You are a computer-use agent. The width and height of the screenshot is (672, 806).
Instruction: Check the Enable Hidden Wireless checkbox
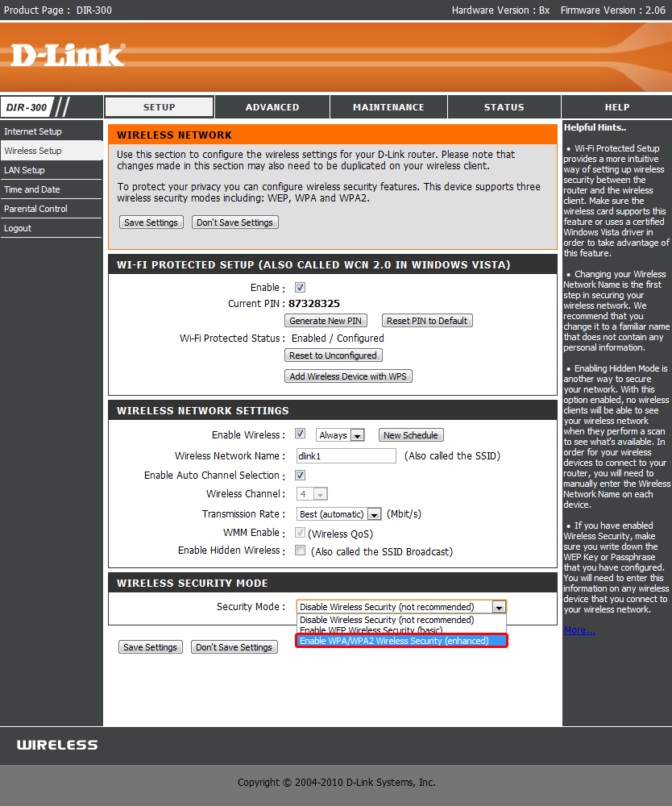[x=300, y=550]
